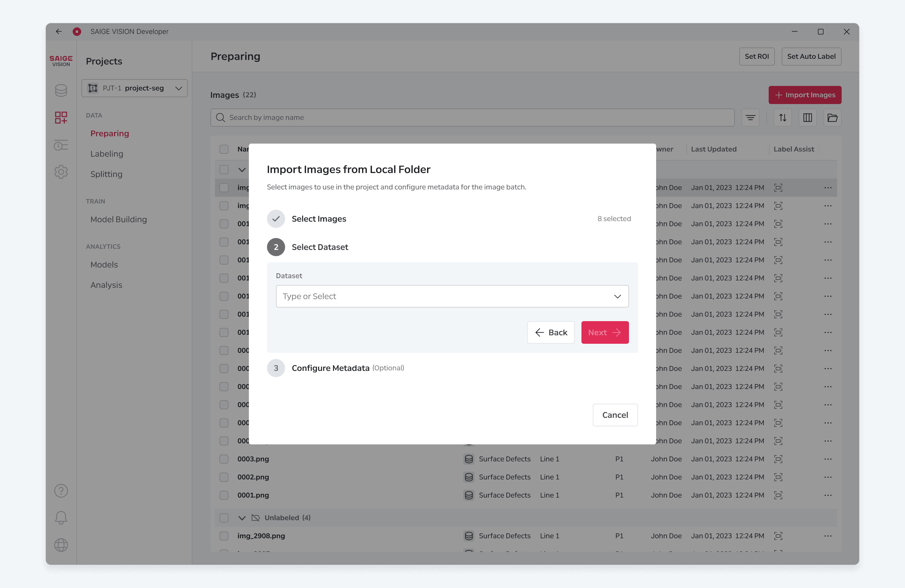Cancel the import dialog
905x588 pixels.
(x=615, y=415)
